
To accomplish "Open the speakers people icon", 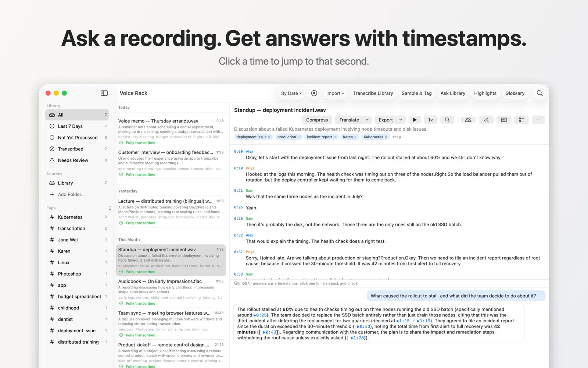I will click(x=468, y=120).
